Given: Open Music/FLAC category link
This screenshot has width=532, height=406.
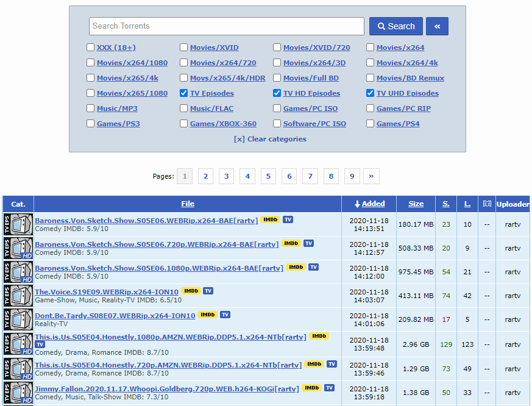Looking at the screenshot, I should coord(211,109).
